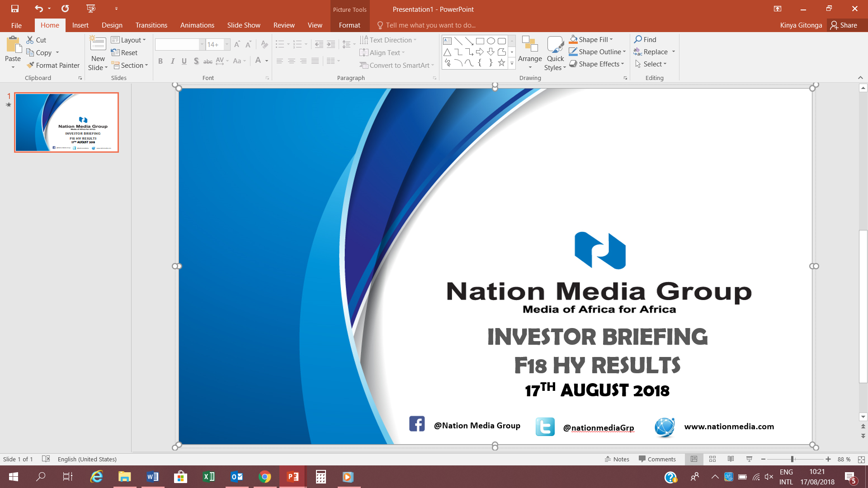
Task: Select slide 1 thumbnail
Action: coord(66,122)
